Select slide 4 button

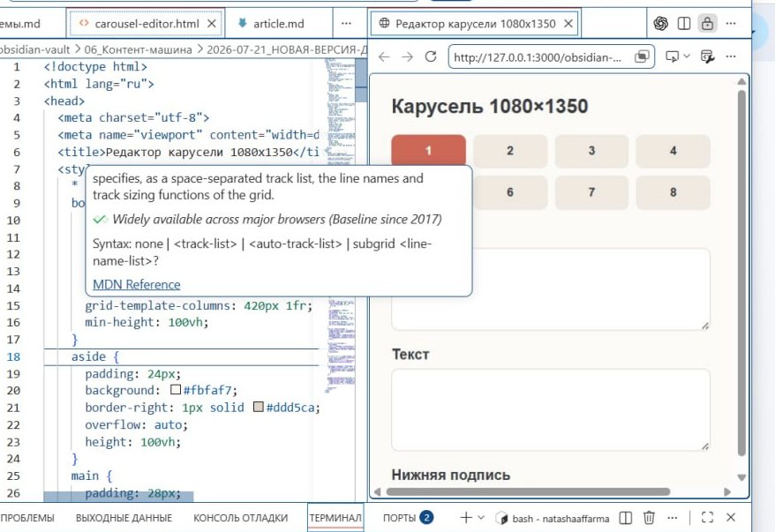[673, 151]
